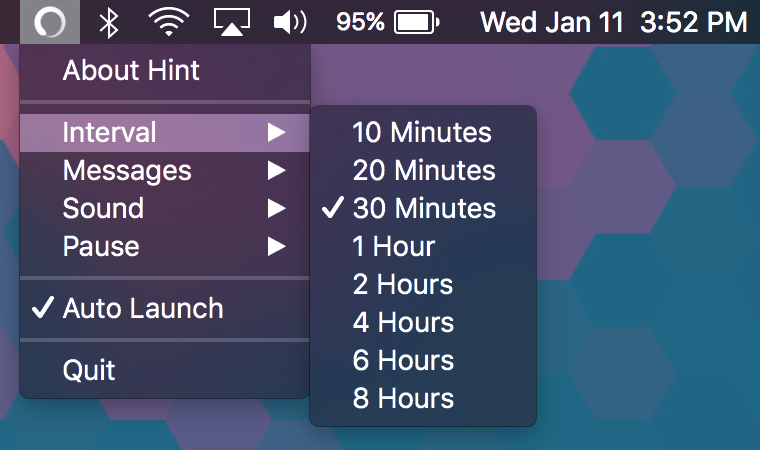This screenshot has width=760, height=450.
Task: Expand the Pause submenu
Action: pos(165,246)
